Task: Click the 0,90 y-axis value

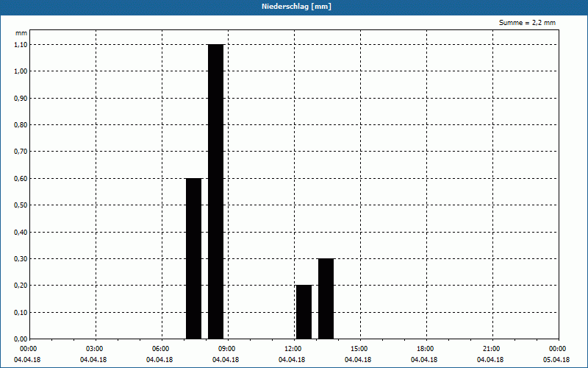Action: [x=21, y=99]
